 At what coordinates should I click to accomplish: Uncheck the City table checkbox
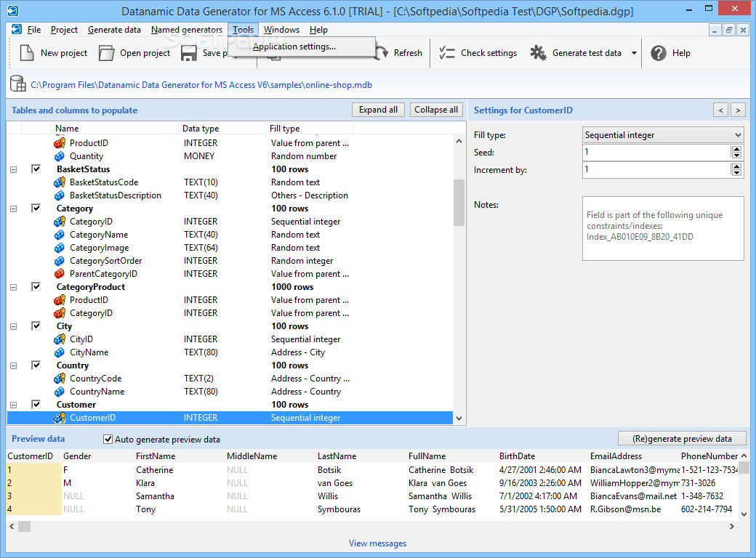[36, 325]
